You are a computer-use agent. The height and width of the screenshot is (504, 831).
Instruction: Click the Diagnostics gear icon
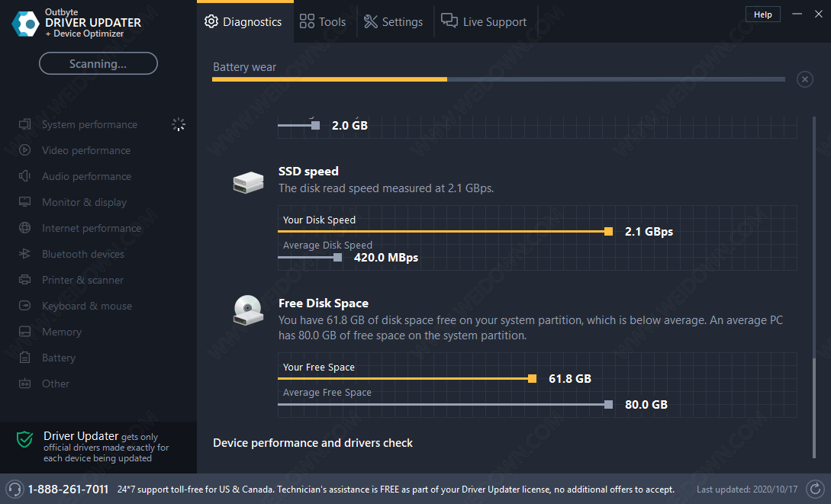coord(211,21)
